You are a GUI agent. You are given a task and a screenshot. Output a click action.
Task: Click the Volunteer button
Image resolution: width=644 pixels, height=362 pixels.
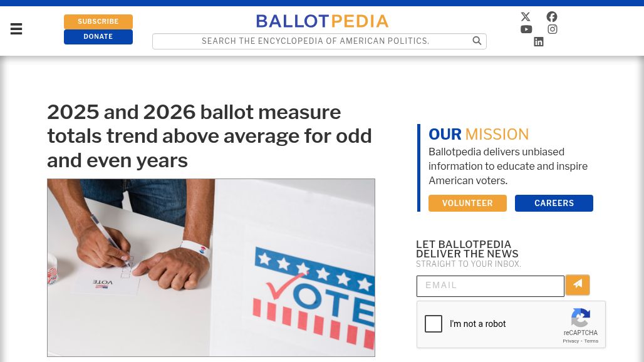(467, 203)
